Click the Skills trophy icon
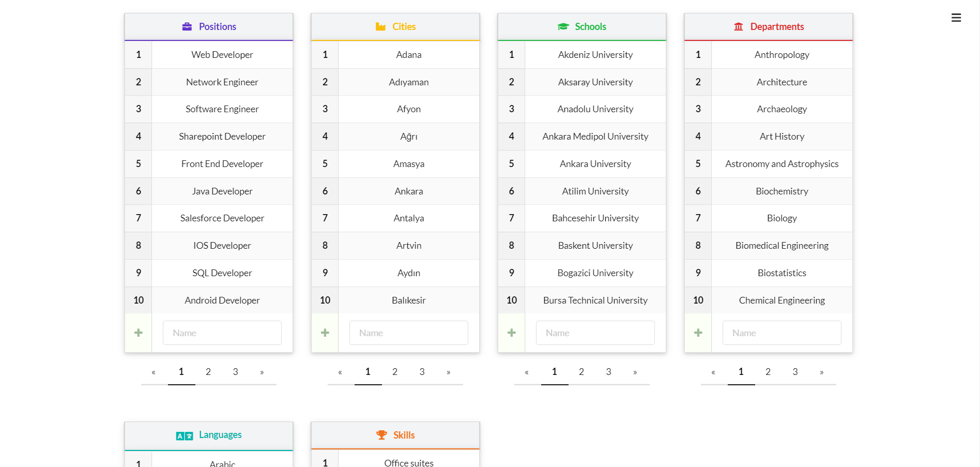This screenshot has height=467, width=980. click(x=381, y=435)
